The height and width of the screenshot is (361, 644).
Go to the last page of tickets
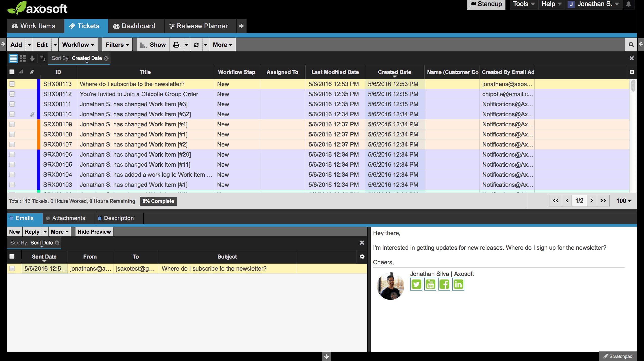tap(603, 201)
